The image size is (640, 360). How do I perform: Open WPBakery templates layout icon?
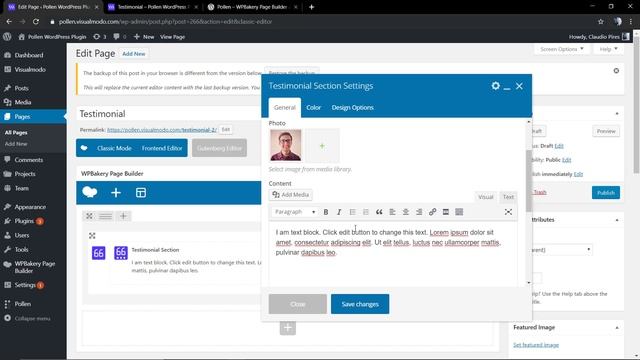click(x=141, y=193)
